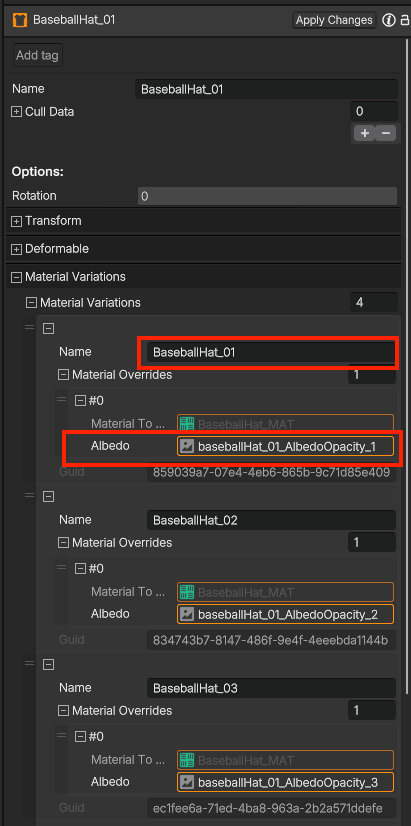
Task: Click the top Name field containing BaseballHat_01
Action: (x=266, y=90)
